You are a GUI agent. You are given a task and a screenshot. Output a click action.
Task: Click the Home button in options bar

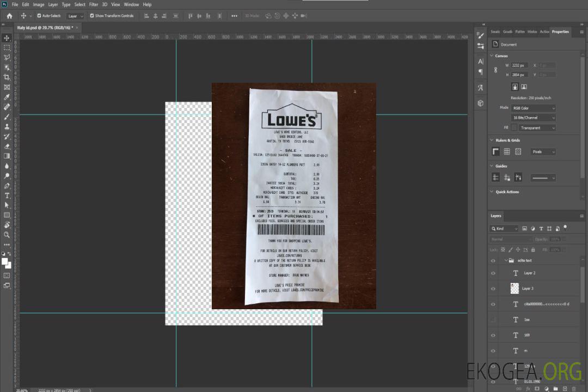9,16
